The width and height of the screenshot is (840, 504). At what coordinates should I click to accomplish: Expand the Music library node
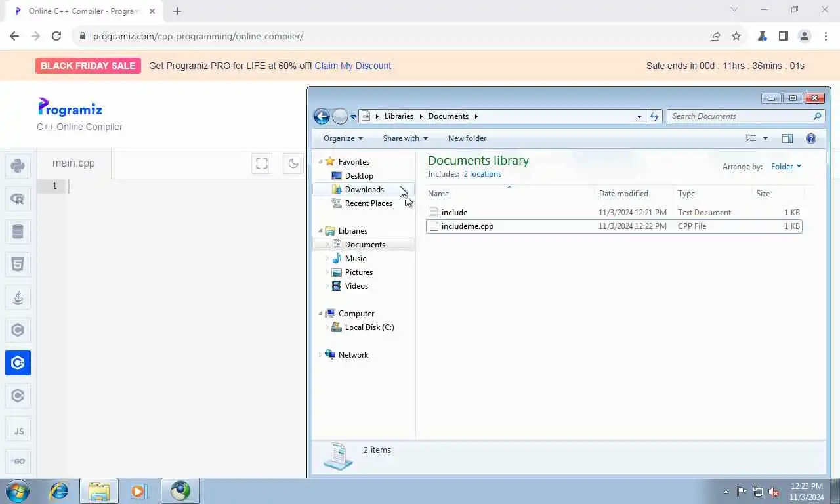pos(327,259)
